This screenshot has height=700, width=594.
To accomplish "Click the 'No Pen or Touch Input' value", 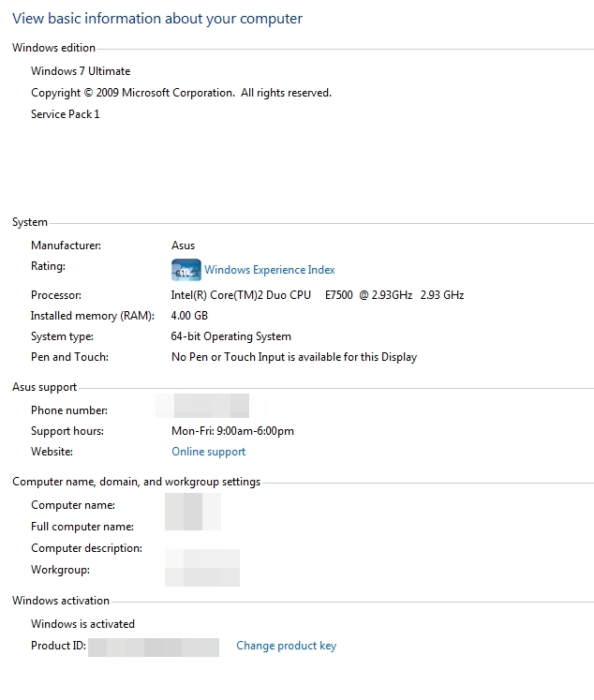I will [x=294, y=357].
